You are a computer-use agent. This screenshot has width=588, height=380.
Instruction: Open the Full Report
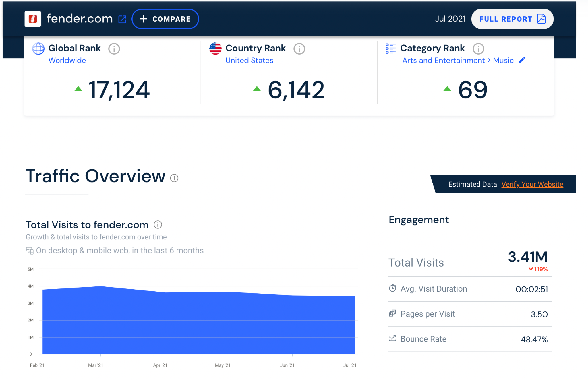coord(506,19)
